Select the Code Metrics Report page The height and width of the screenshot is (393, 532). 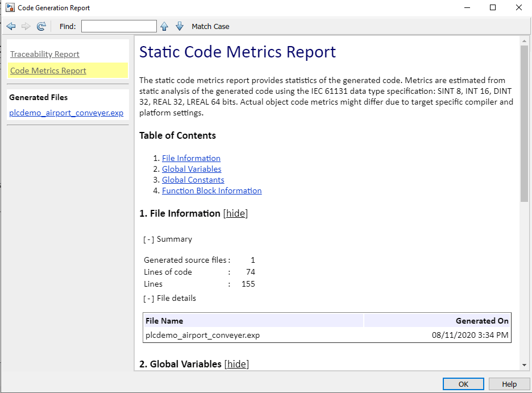pos(48,71)
